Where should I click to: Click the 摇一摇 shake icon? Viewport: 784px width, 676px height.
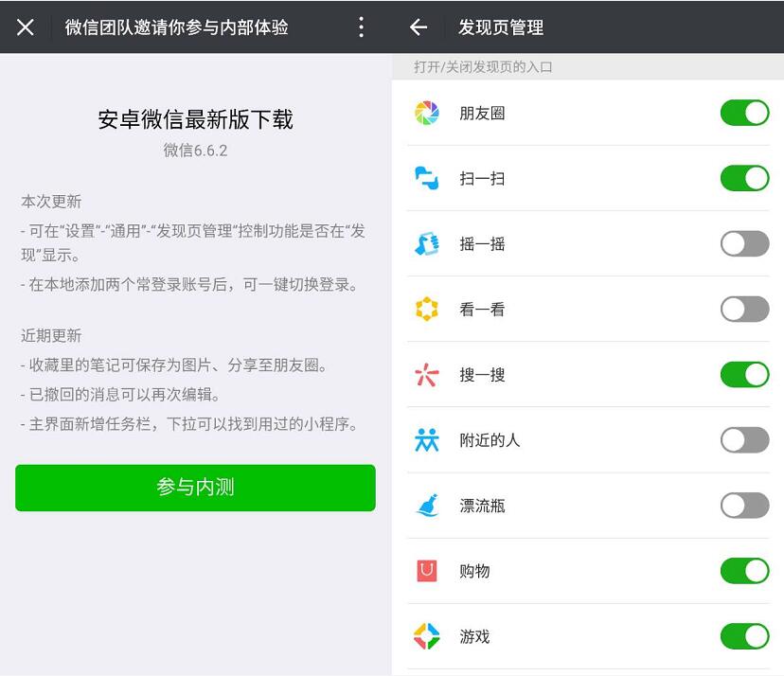(x=426, y=244)
